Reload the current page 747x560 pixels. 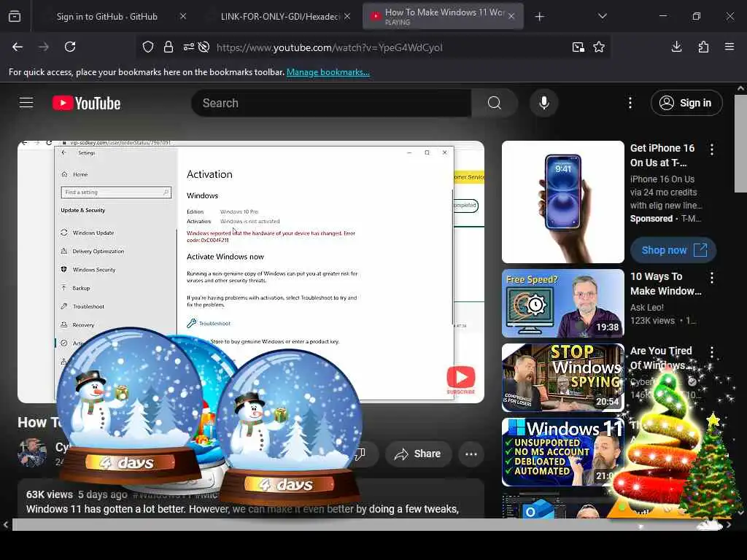point(70,47)
